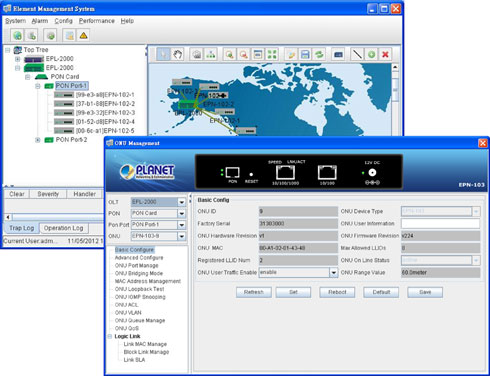
Task: Open the OLT EPL-2000 dropdown
Action: pyautogui.click(x=181, y=202)
